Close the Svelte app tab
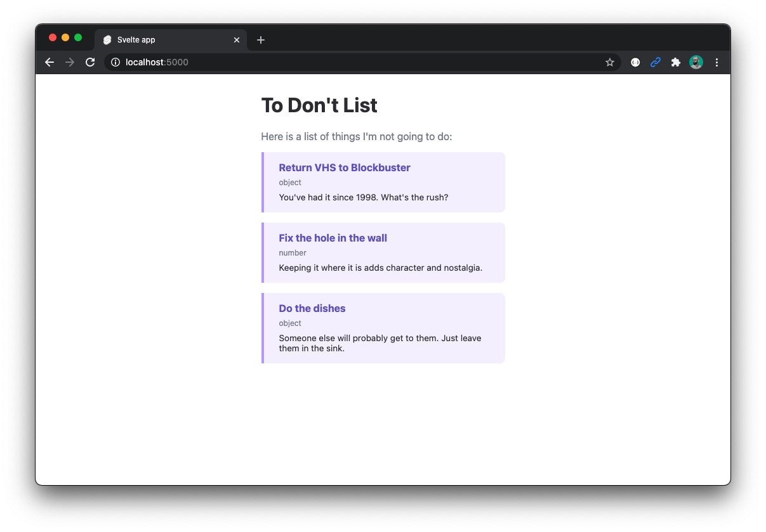The image size is (766, 532). (236, 39)
